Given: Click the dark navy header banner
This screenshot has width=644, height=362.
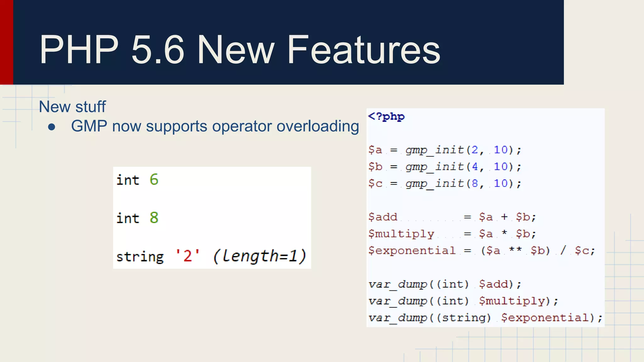Looking at the screenshot, I should point(503,42).
